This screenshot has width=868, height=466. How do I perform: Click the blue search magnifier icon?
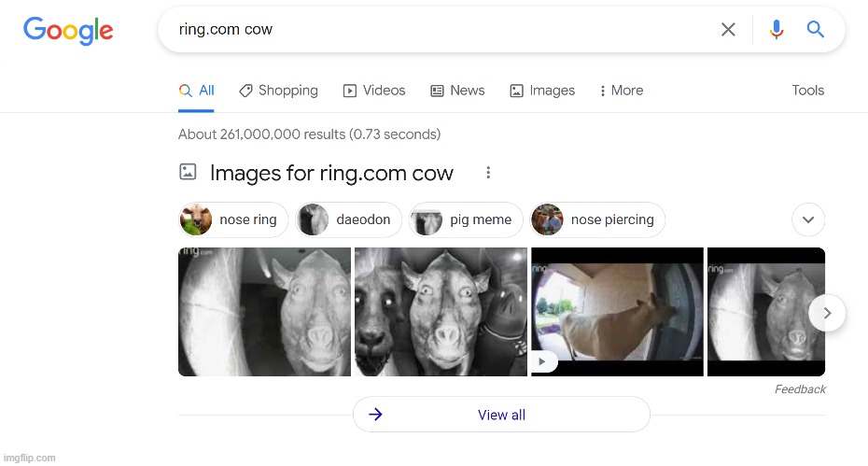coord(815,30)
